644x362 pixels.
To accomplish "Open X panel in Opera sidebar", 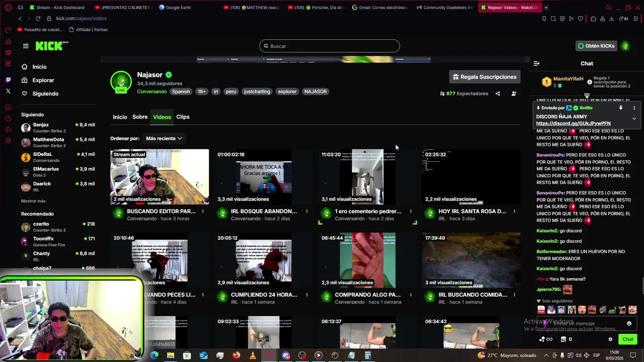I will 8,91.
